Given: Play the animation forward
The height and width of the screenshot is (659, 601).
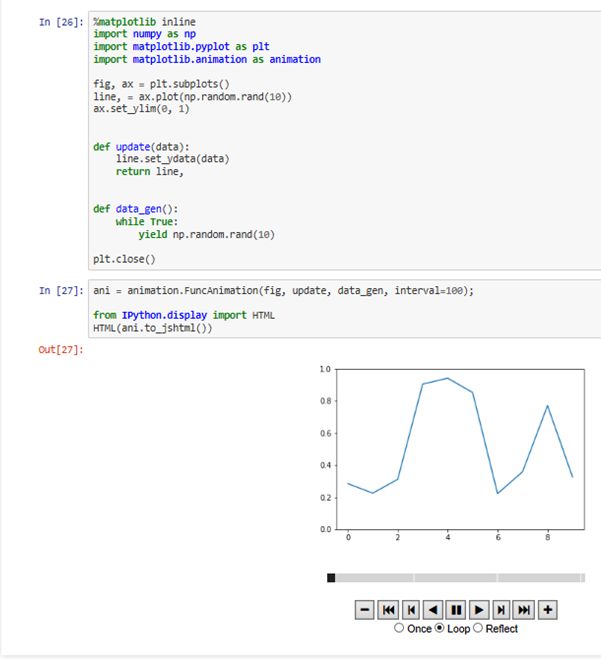Looking at the screenshot, I should click(479, 609).
